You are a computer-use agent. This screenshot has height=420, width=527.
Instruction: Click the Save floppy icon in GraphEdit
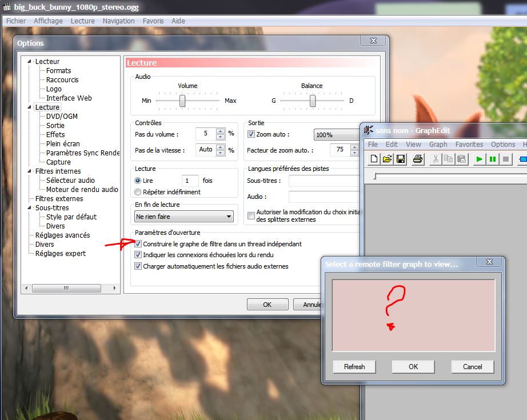pos(401,159)
